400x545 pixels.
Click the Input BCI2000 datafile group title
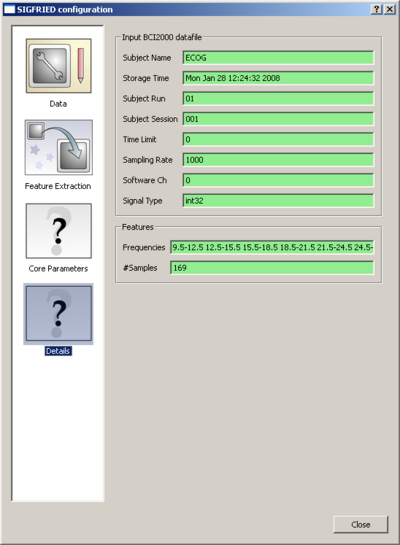(162, 37)
